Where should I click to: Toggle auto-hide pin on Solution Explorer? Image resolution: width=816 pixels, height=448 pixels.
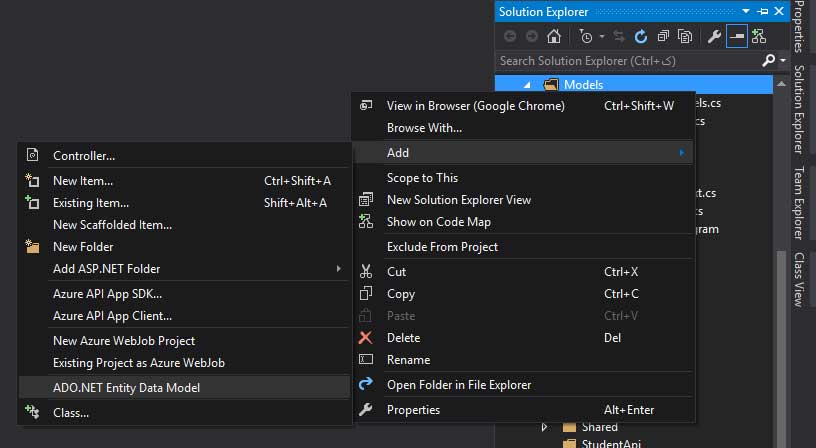(x=764, y=11)
